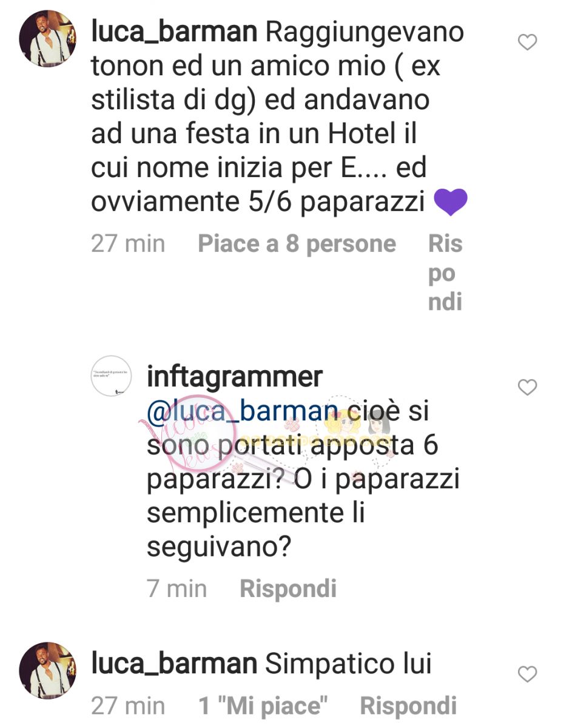572x728 pixels.
Task: Like the 'Simpatico lui' comment
Action: pos(528,674)
